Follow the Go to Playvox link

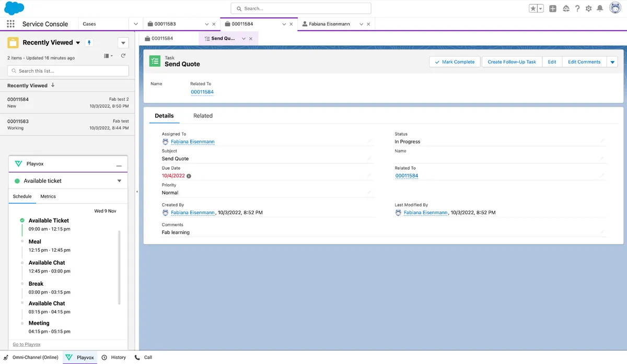pos(27,344)
